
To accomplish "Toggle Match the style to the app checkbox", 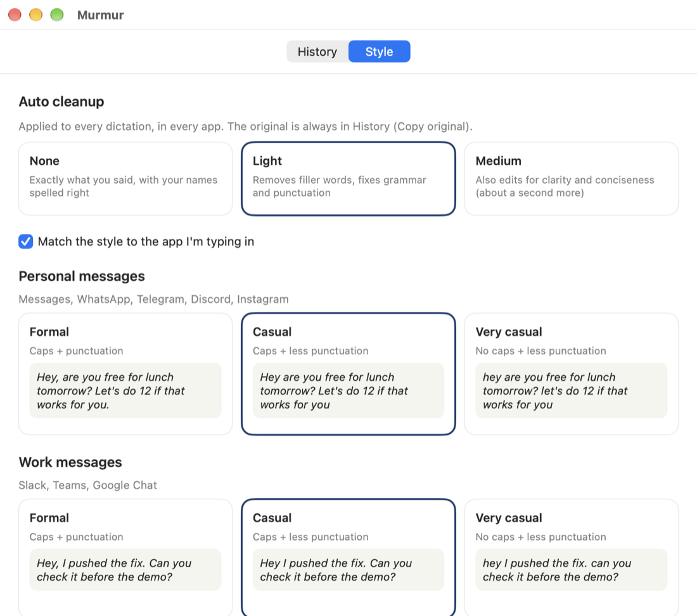I will (x=26, y=241).
